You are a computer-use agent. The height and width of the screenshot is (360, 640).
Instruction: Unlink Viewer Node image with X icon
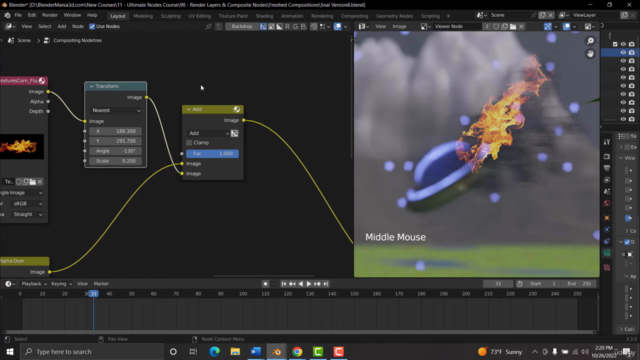point(522,27)
